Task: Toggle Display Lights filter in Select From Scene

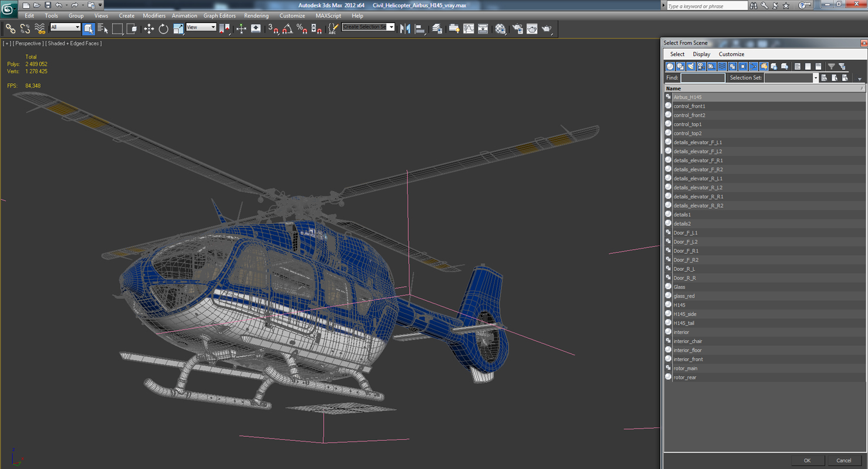Action: tap(691, 66)
